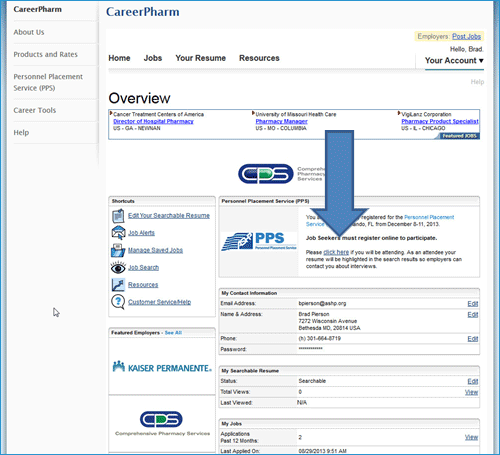Click the phone number (h) 301-664-8719

point(320,338)
